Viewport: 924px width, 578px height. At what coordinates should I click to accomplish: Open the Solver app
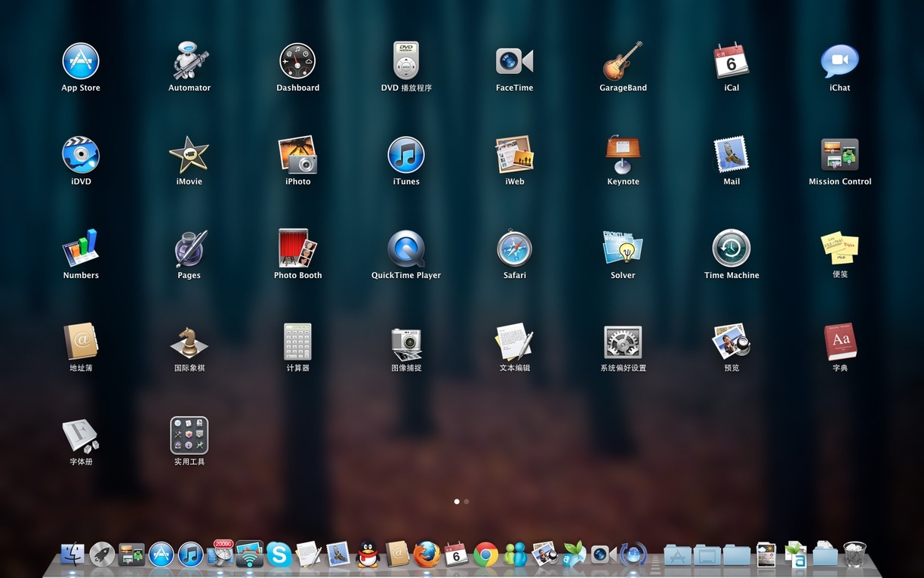623,249
